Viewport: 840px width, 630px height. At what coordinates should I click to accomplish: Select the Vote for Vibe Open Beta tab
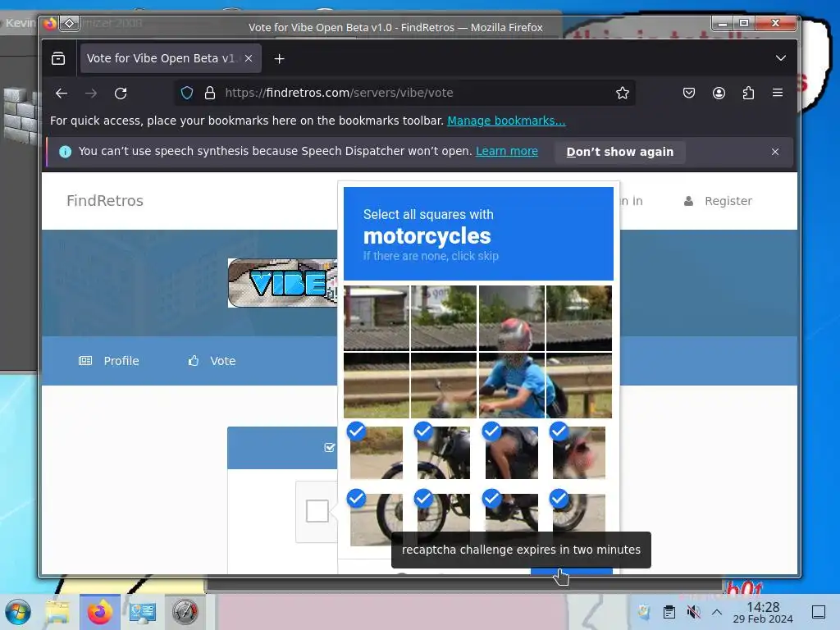(171, 58)
